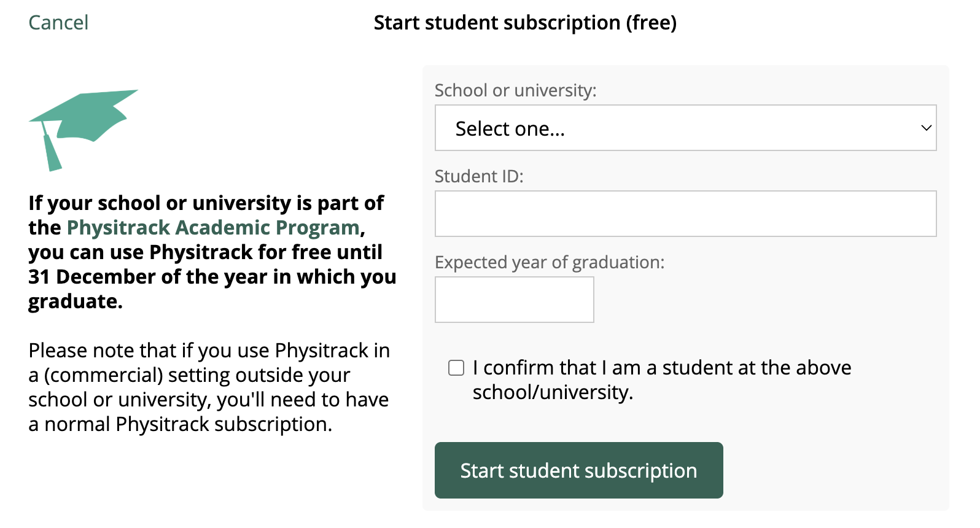Viewport: 980px width, 528px height.
Task: Click the "Expected year of graduation:" label
Action: coord(549,262)
